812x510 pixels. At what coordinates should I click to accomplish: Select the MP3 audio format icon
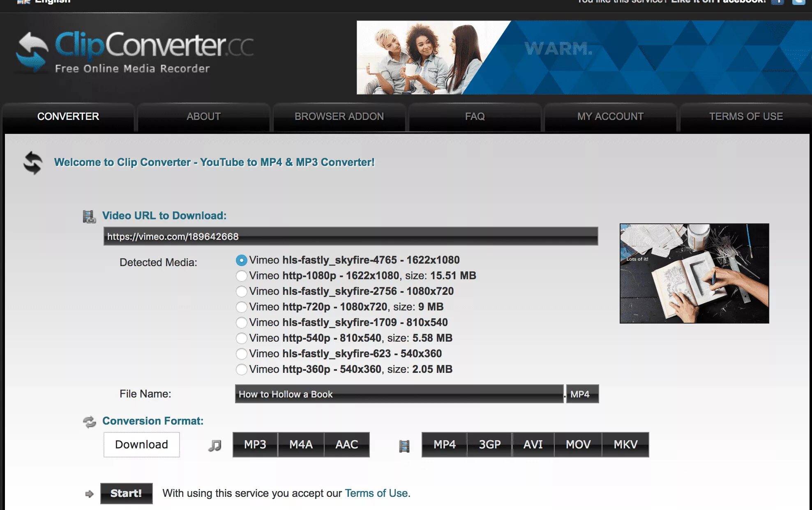tap(255, 444)
